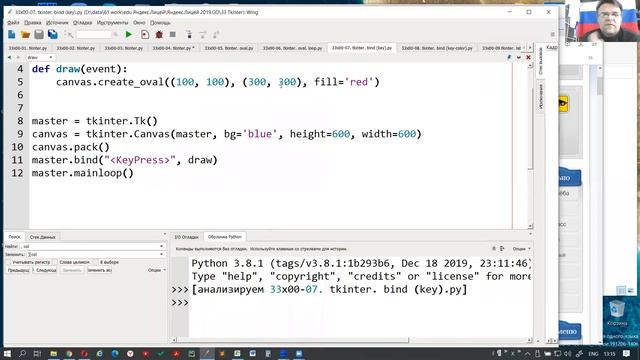Switch to 33x00-08 bind (key-color).py tab
640x360 pixels.
click(x=437, y=48)
